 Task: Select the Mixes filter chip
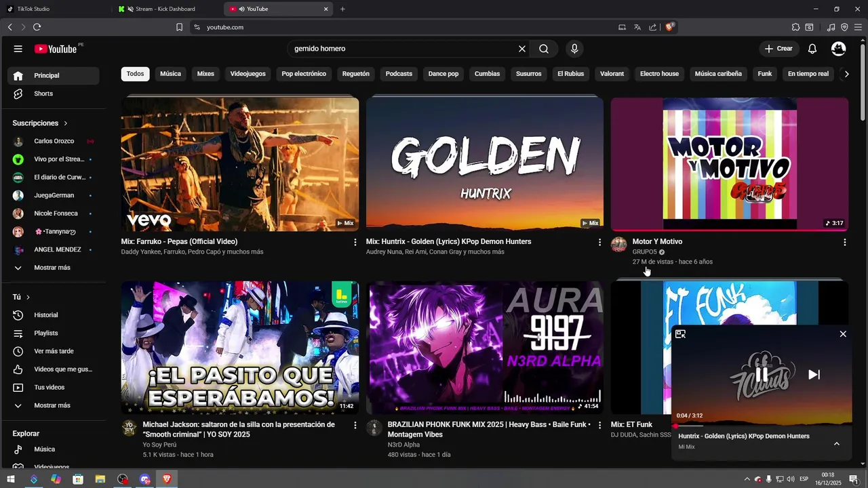tap(205, 74)
